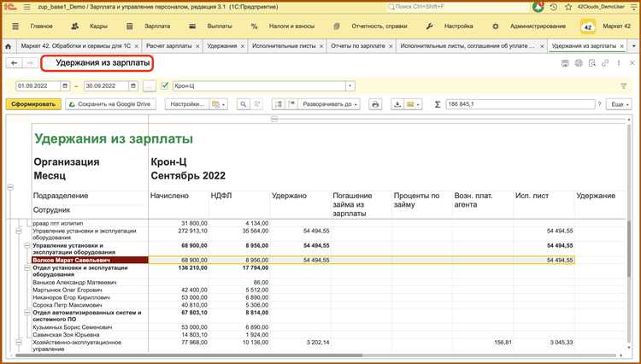The height and width of the screenshot is (364, 641).
Task: Go to the home page icon
Action: (9, 46)
